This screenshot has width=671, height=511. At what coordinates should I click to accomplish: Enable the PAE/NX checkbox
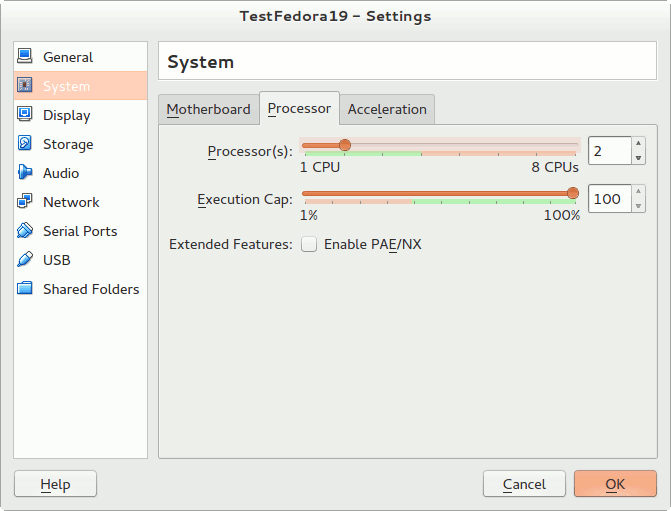(310, 244)
